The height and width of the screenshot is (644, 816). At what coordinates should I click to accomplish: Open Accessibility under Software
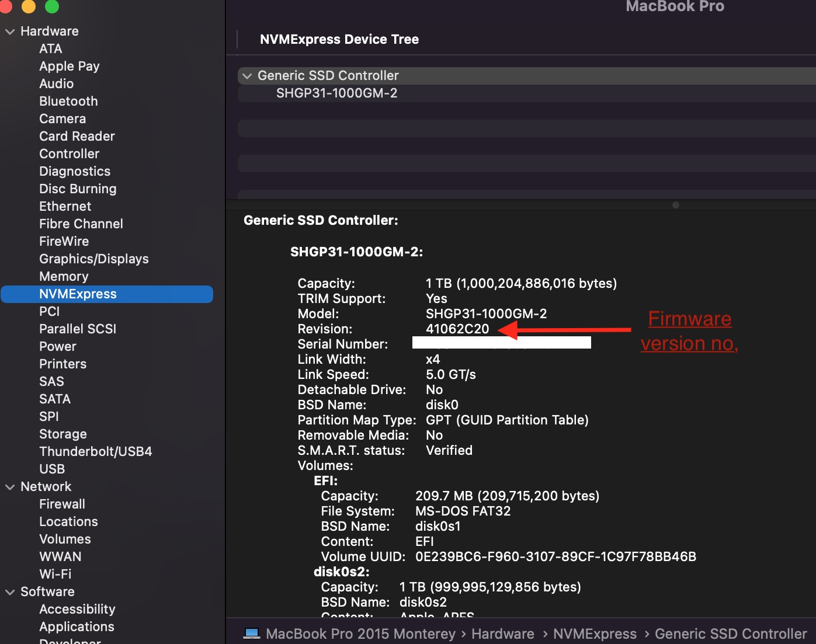[x=77, y=610]
